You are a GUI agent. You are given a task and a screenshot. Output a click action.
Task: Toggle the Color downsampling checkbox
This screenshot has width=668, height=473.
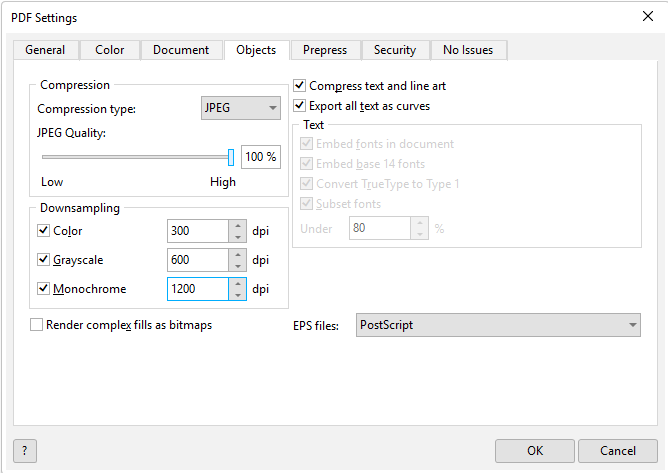point(43,231)
